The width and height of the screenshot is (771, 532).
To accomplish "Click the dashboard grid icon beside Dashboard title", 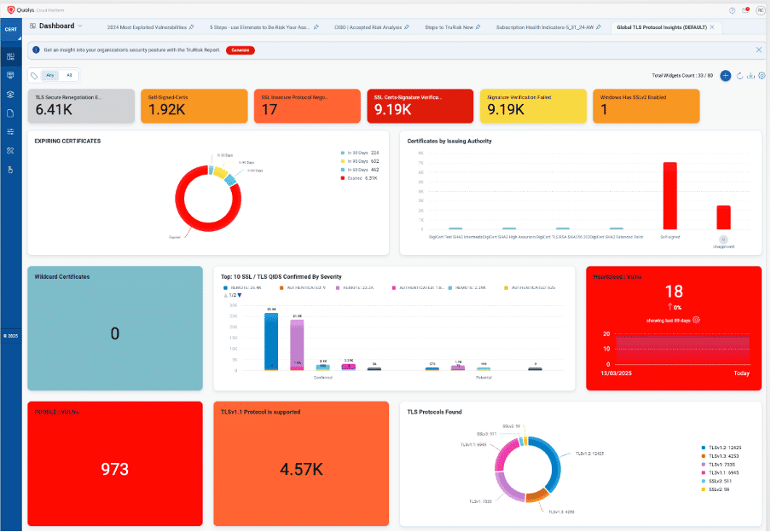I will (x=33, y=26).
